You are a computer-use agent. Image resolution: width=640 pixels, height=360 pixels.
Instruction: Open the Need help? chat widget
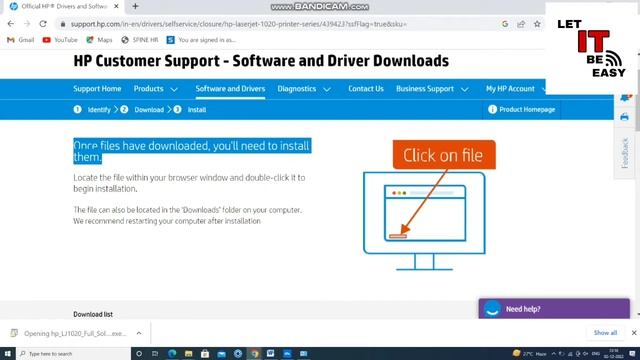554,309
